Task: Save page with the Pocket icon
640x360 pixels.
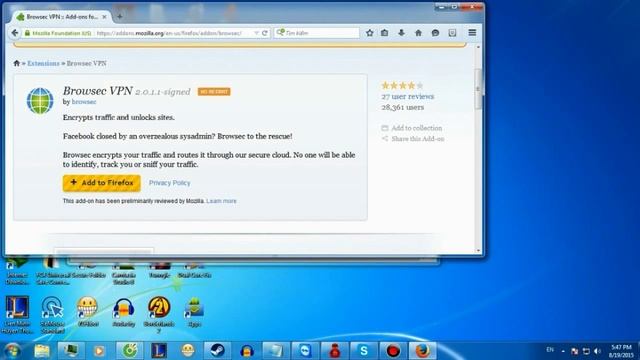Action: 452,33
